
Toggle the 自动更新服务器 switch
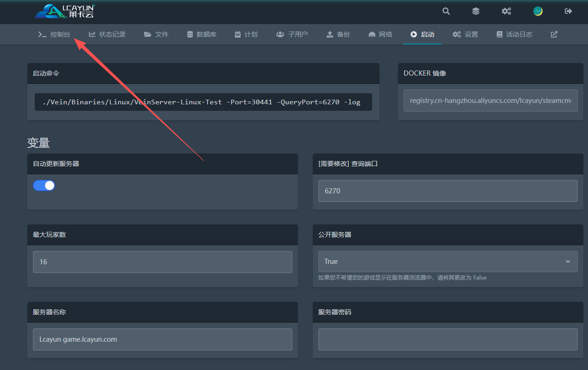coord(44,185)
